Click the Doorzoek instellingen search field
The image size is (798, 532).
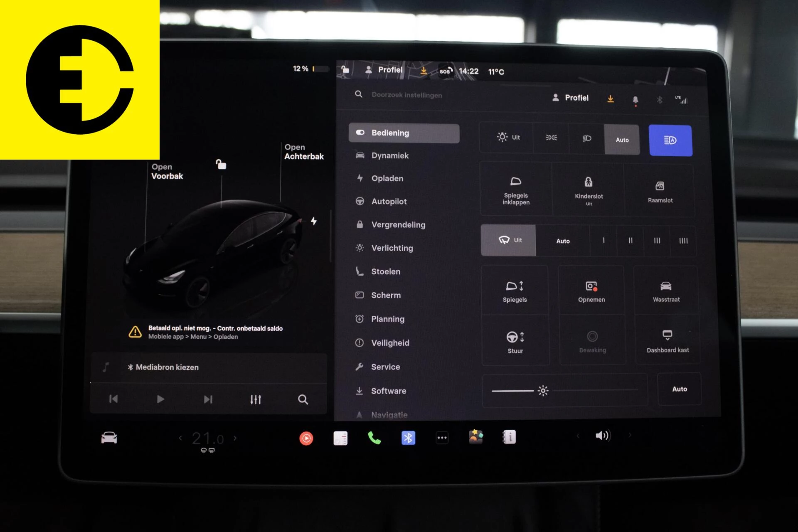point(406,95)
